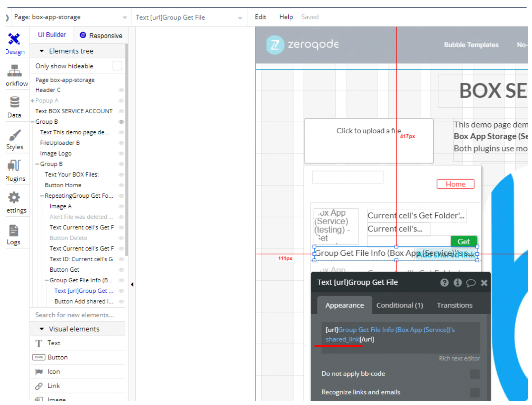Toggle visibility eye for FileUploader B
Viewport: 532px width, 405px height.
pos(121,143)
